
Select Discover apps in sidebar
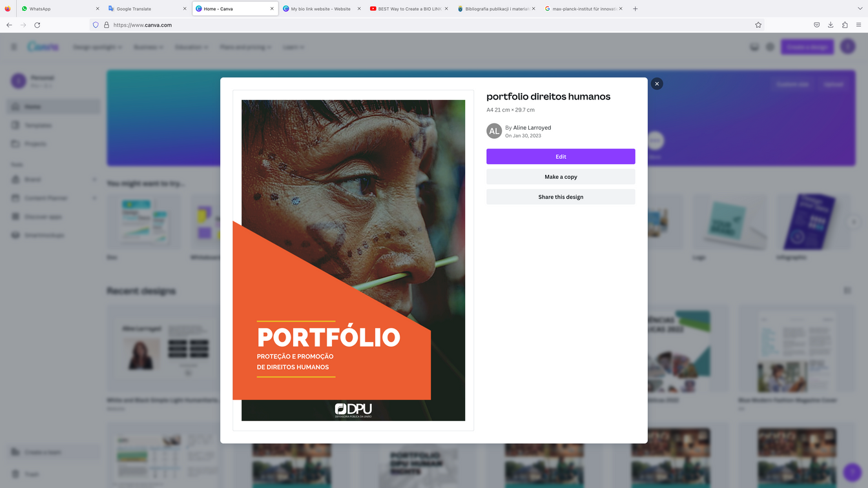pyautogui.click(x=54, y=217)
